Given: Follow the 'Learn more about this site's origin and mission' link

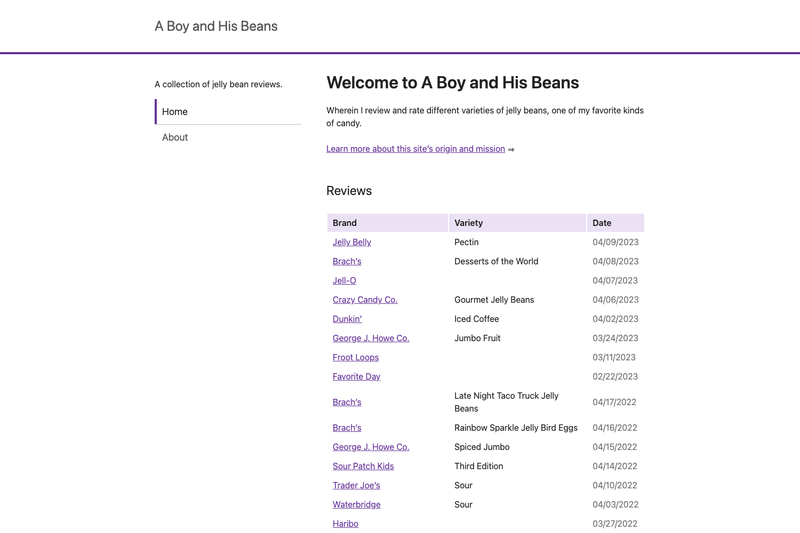Looking at the screenshot, I should click(415, 149).
